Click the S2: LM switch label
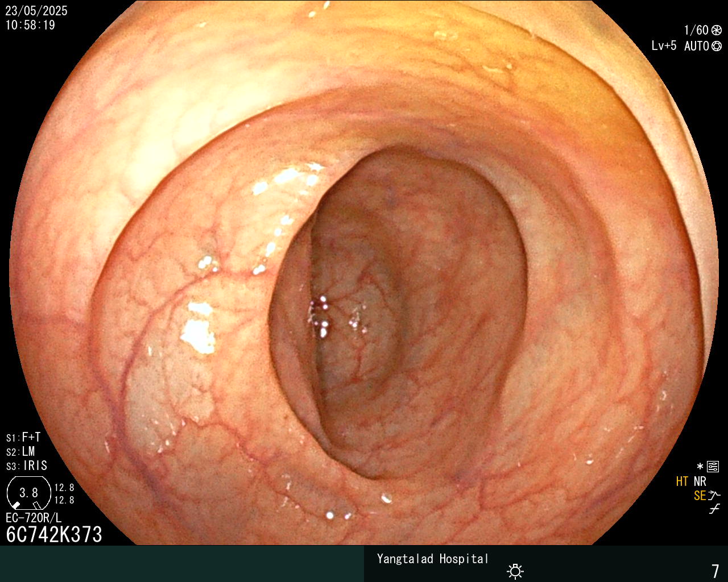Image resolution: width=728 pixels, height=582 pixels. (20, 452)
